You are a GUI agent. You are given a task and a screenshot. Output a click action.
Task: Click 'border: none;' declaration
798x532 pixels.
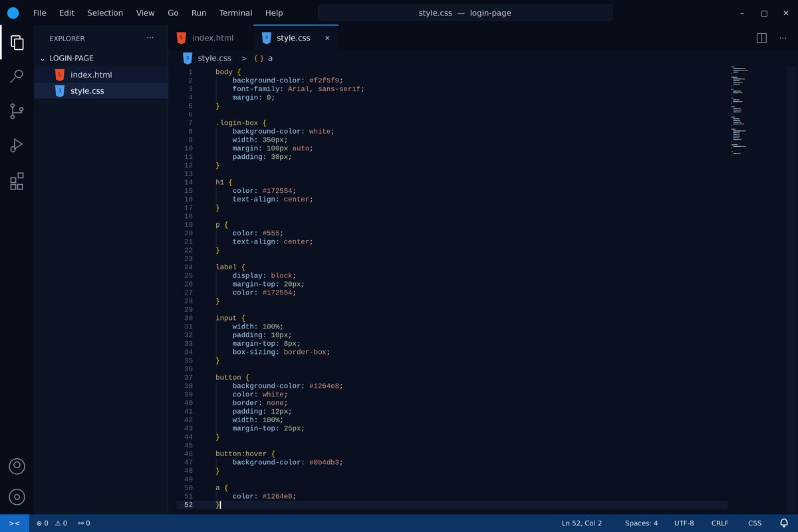[x=260, y=403]
